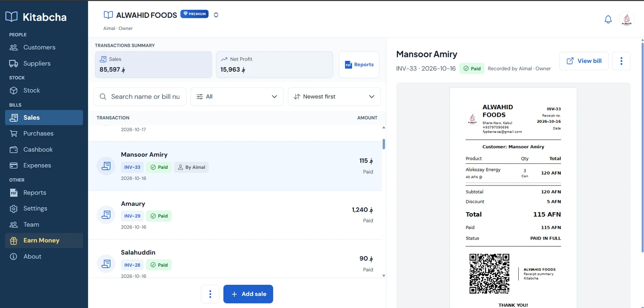Click the notification bell icon
The height and width of the screenshot is (308, 644).
point(608,19)
